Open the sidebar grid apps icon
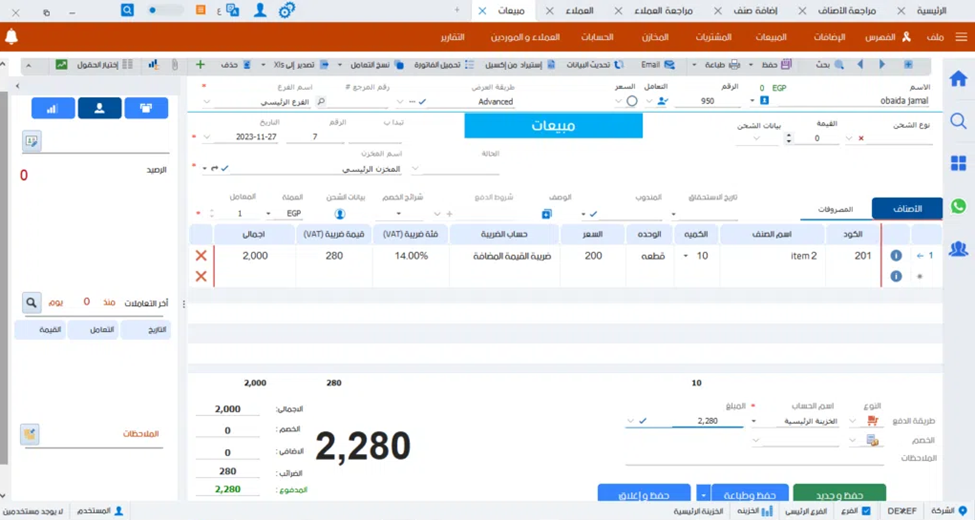The image size is (975, 520). tap(958, 164)
